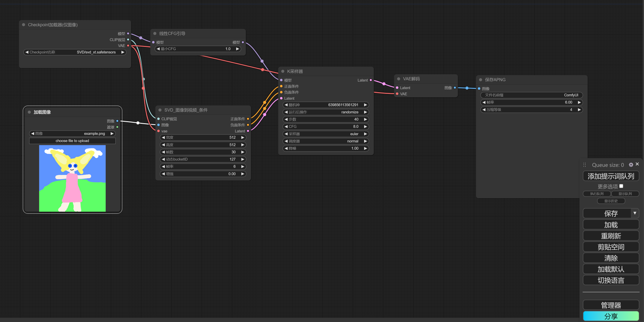Click the Queue size settings gear icon
The height and width of the screenshot is (322, 644).
pos(631,164)
